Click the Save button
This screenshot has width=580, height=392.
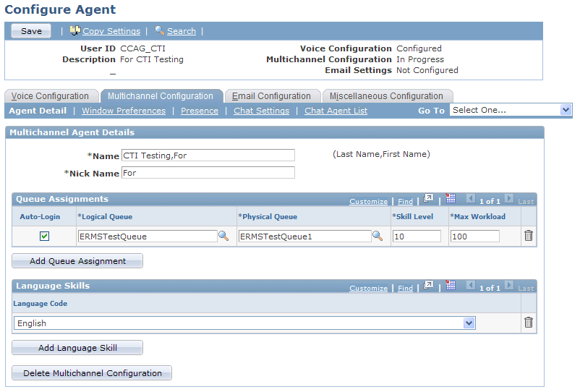tap(31, 31)
